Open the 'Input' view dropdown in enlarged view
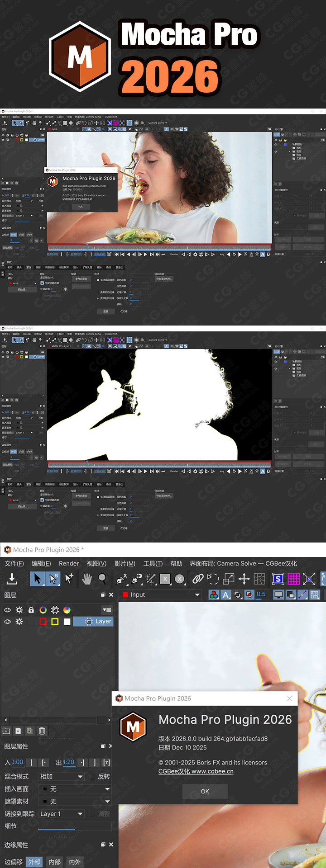Viewport: 326px width, 868px height. pos(161,594)
